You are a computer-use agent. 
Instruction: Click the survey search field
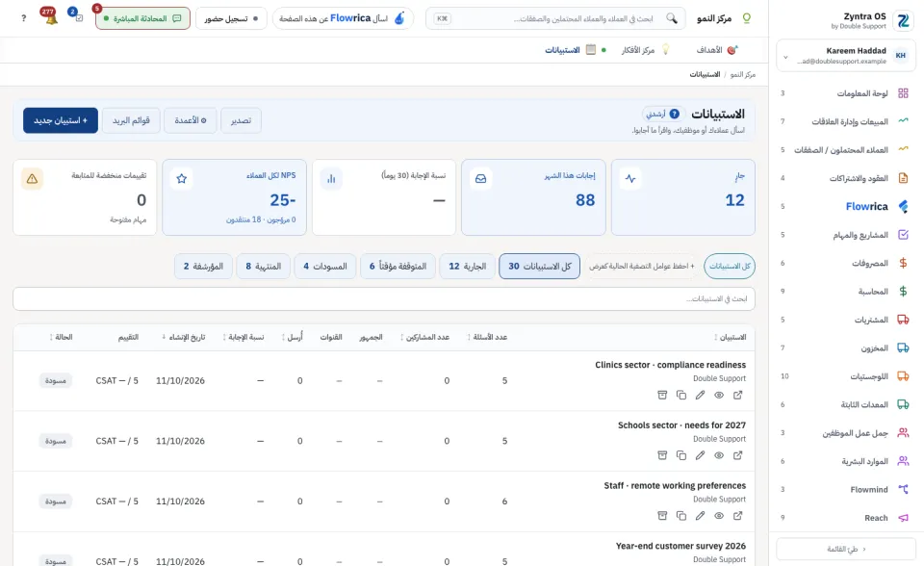coord(384,299)
